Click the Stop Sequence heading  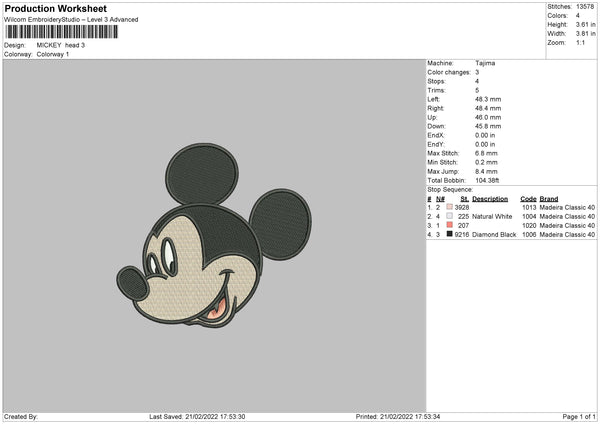[450, 190]
